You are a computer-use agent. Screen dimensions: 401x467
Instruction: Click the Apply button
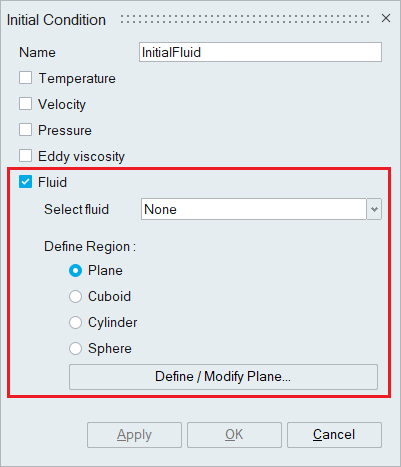[x=134, y=435]
